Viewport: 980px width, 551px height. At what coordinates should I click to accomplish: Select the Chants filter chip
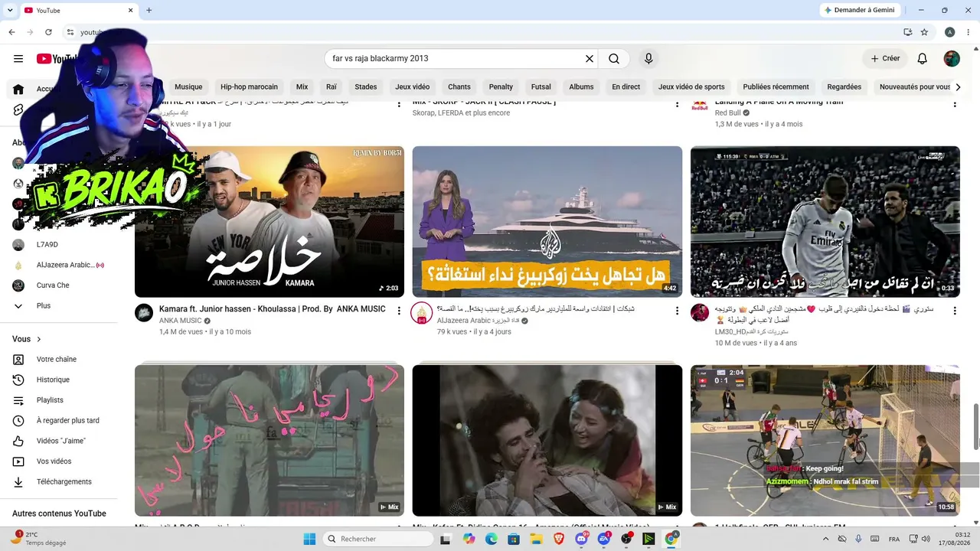[459, 87]
